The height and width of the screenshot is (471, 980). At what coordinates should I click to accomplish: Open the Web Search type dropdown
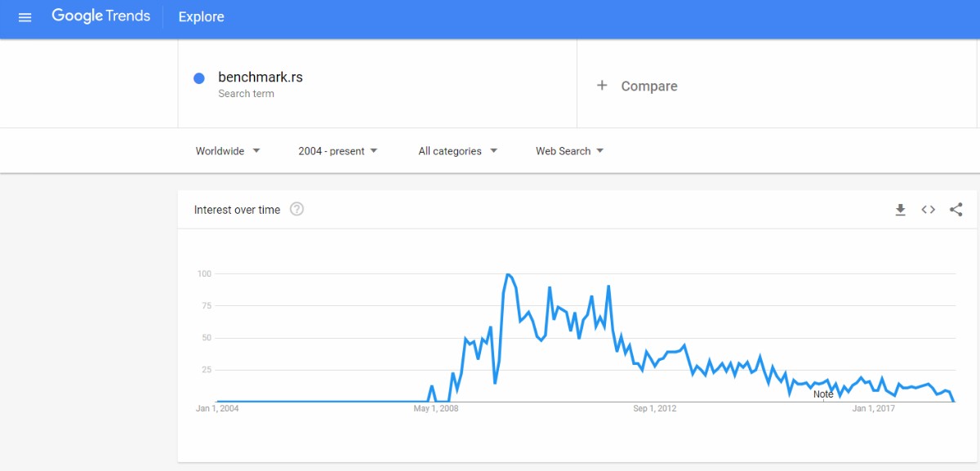point(569,151)
